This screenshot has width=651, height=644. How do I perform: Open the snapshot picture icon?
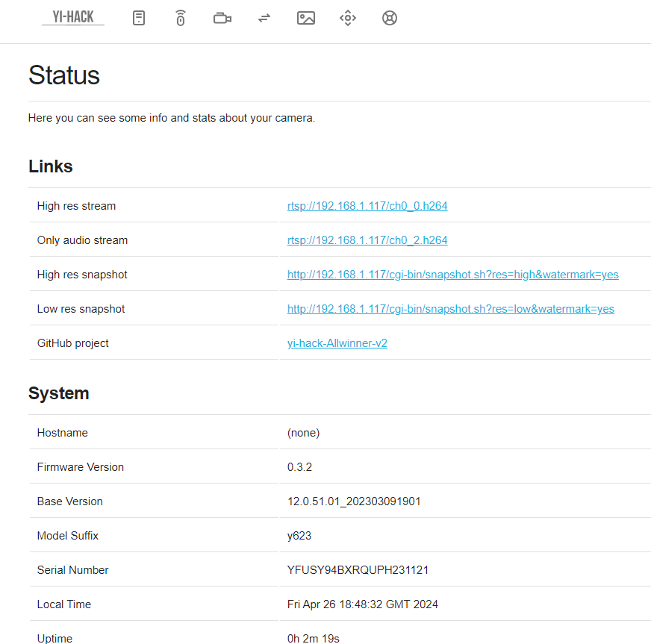click(x=306, y=18)
